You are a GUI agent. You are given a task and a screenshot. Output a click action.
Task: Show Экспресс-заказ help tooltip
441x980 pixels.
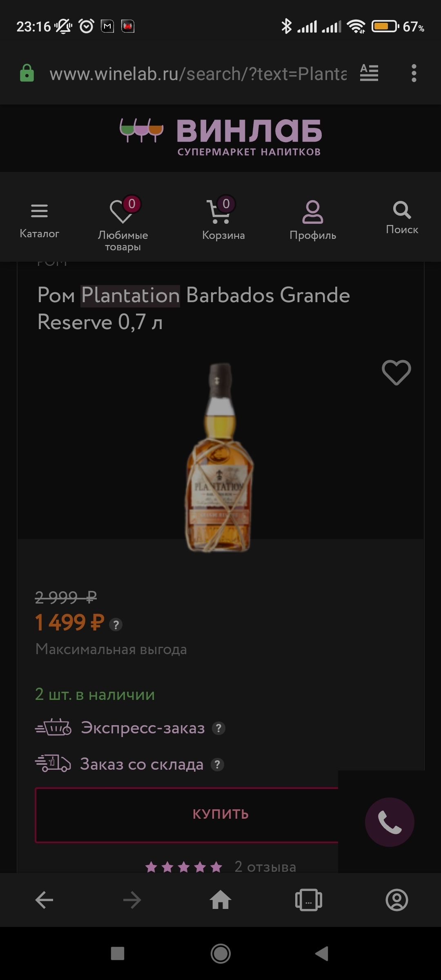pyautogui.click(x=219, y=728)
